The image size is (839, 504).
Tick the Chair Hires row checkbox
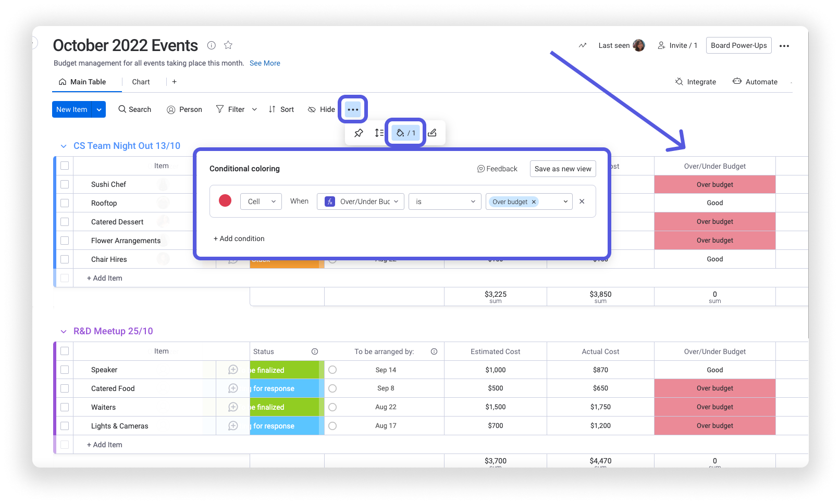coord(65,259)
